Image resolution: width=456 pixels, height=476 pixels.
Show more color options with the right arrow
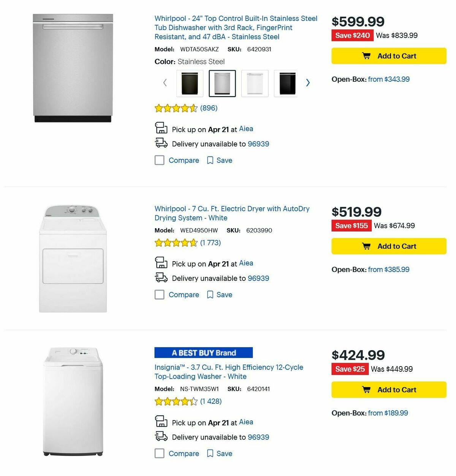coord(308,83)
